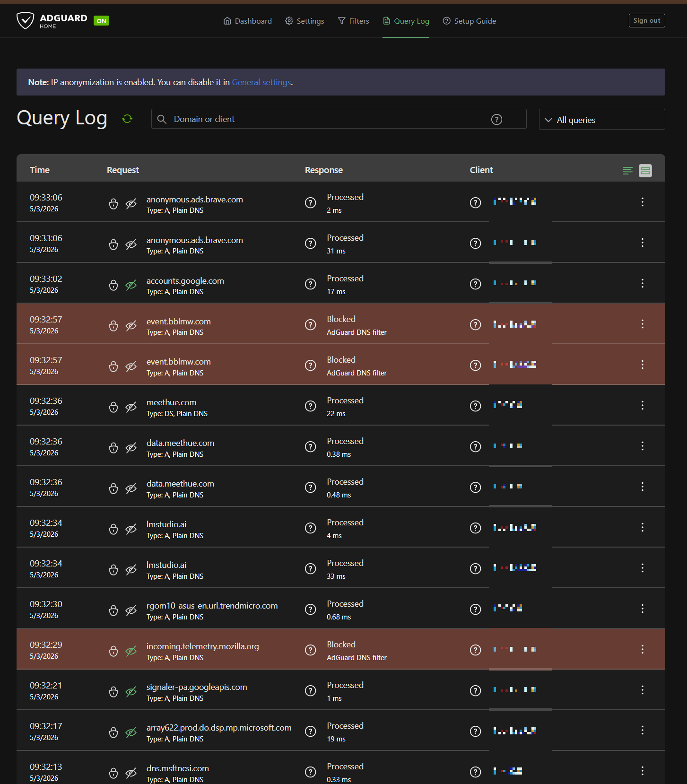This screenshot has width=687, height=784.
Task: Open actions menu for rgom10-asus-en.url.trendmicro.com row
Action: coord(642,609)
